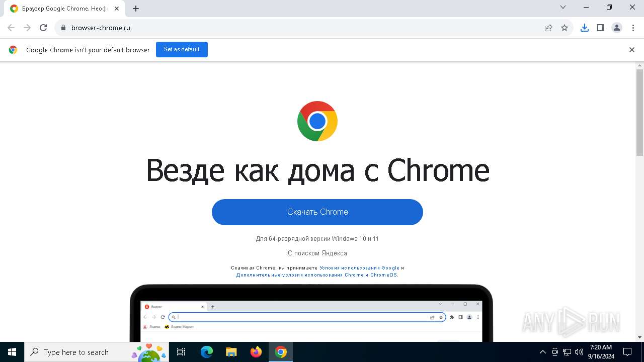Click the forward navigation arrow

pyautogui.click(x=27, y=28)
